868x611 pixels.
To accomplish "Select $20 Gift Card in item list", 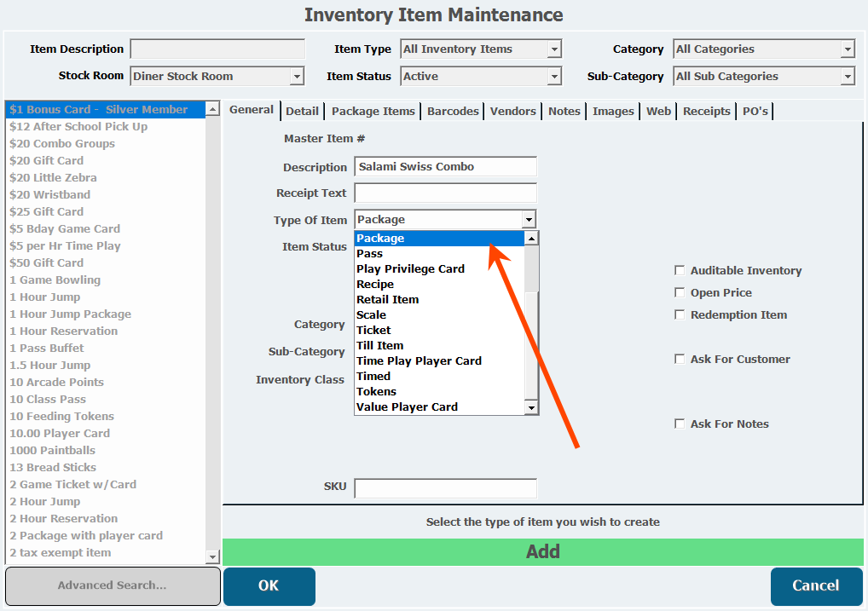I will coord(47,161).
